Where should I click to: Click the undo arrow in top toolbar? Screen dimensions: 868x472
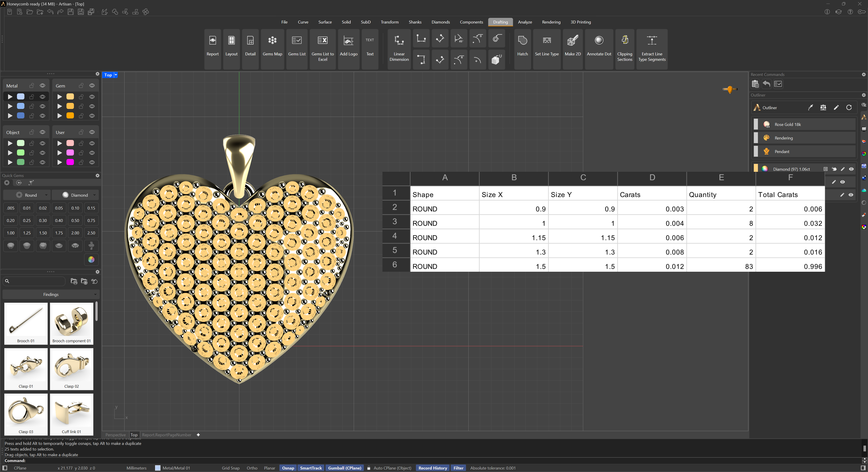[50, 12]
